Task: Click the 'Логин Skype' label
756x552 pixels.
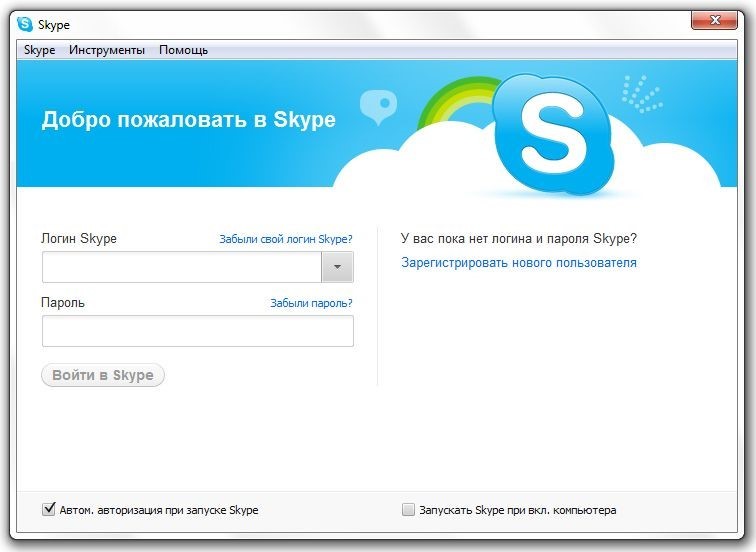Action: (x=79, y=239)
